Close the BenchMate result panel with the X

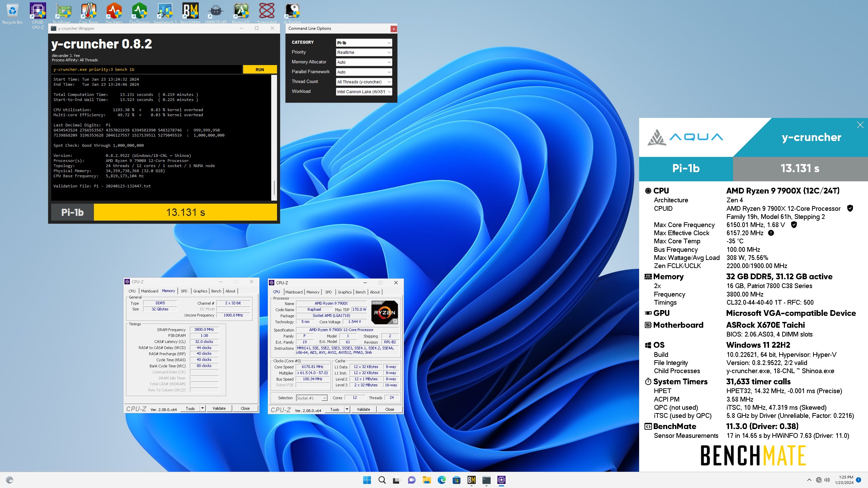860,125
